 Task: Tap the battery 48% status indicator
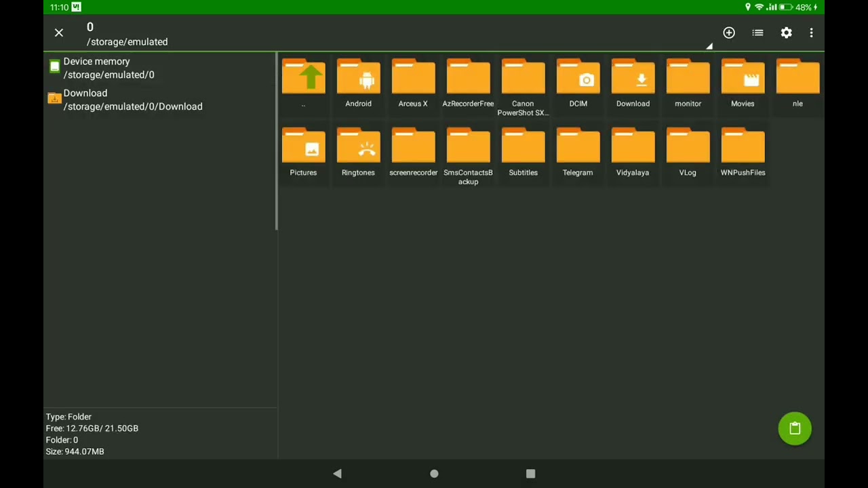click(799, 7)
